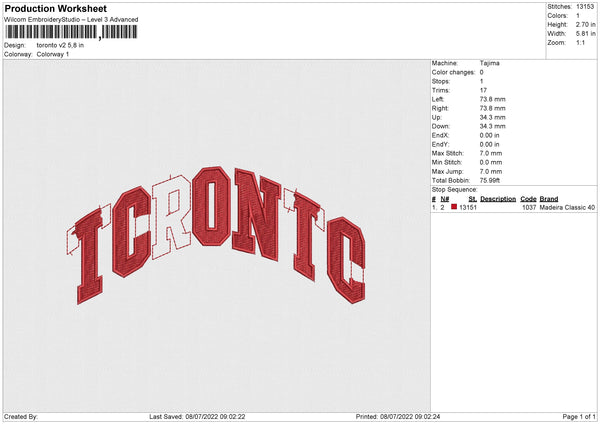Viewport: 600px width, 424px height.
Task: Click the 'Production Worksheet' title
Action: coord(55,8)
